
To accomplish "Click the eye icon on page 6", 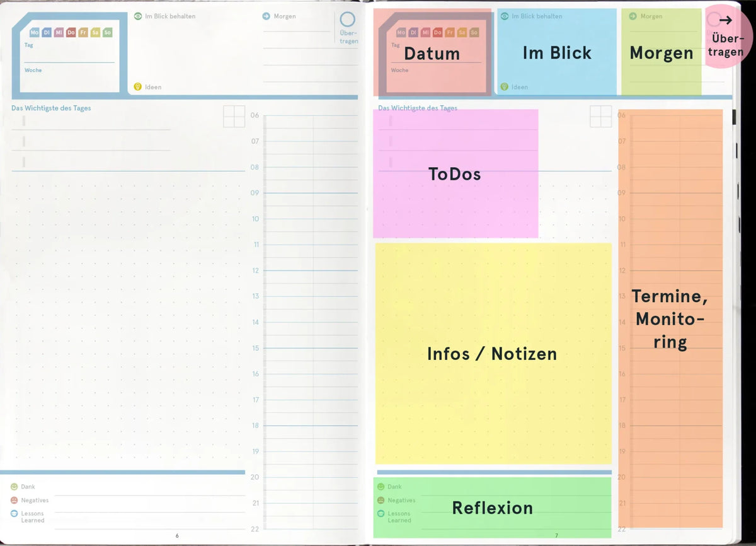I will click(x=138, y=16).
